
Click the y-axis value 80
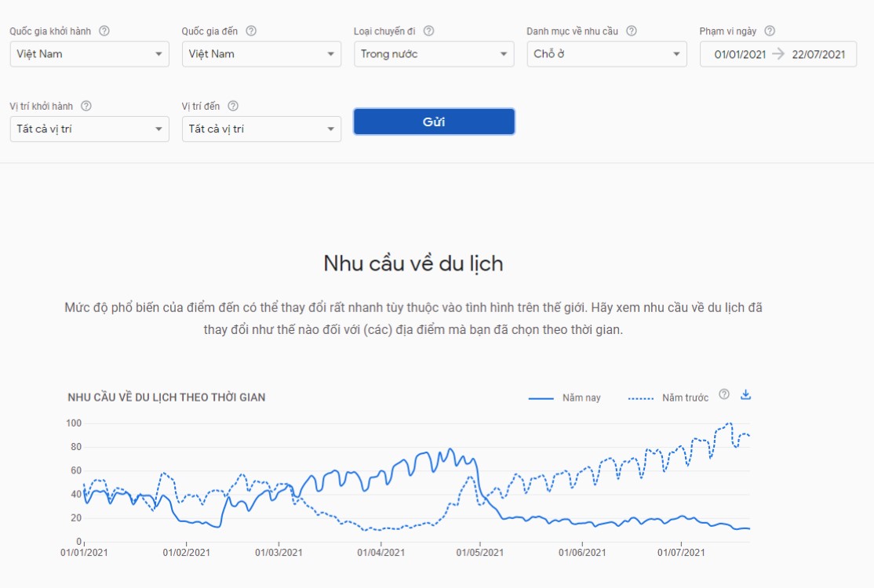click(x=76, y=447)
